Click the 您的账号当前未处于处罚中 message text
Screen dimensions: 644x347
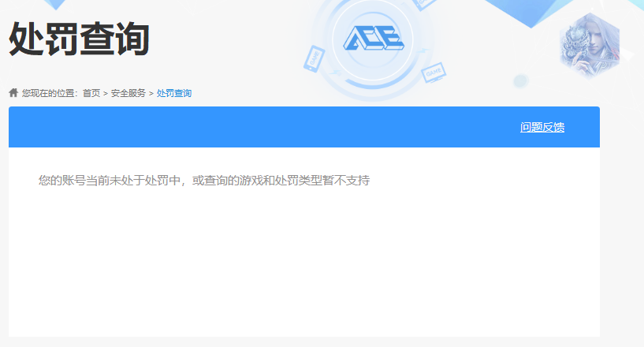(110, 181)
